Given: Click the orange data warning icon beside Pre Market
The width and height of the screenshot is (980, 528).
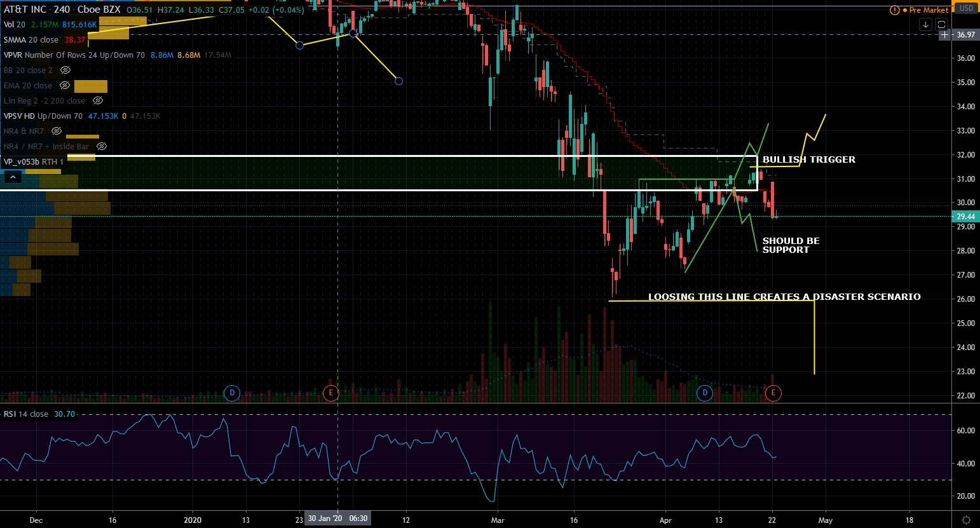Looking at the screenshot, I should click(x=895, y=10).
